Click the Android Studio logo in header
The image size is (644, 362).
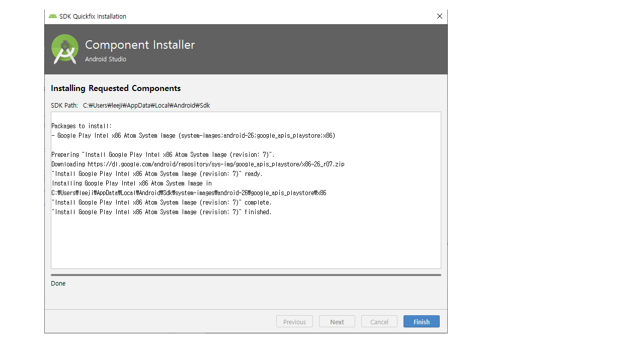65,49
